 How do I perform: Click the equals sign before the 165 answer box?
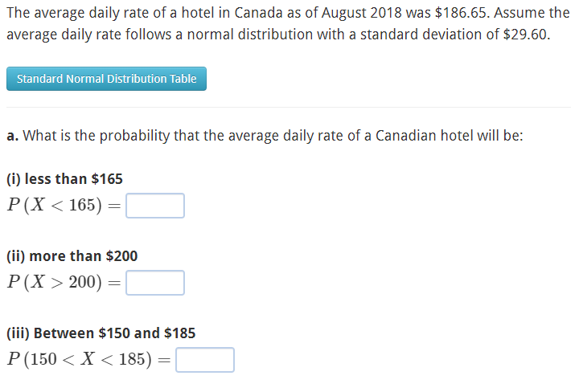click(114, 206)
